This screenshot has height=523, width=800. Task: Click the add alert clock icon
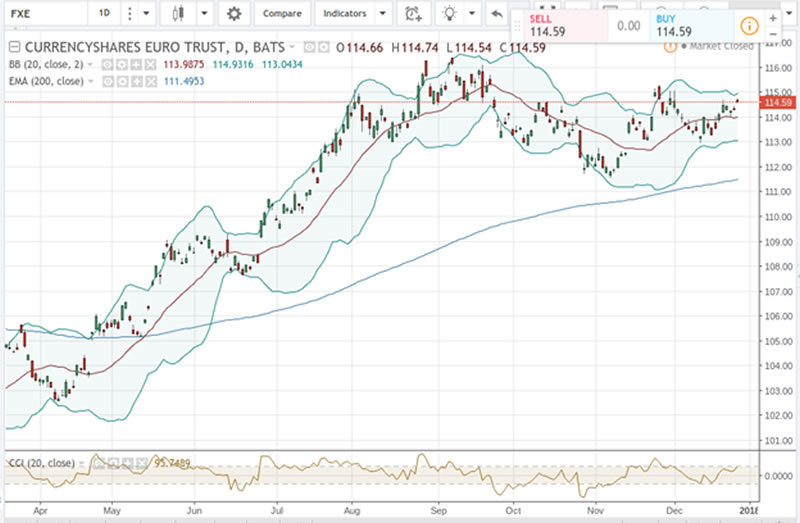413,14
